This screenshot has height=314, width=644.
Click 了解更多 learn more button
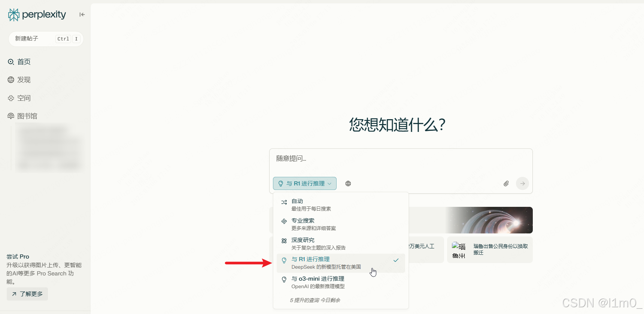coord(27,294)
